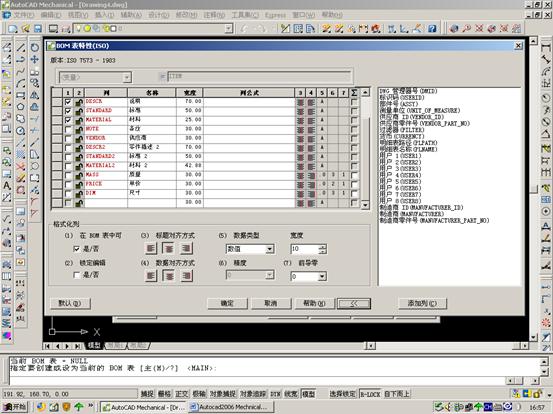Viewport: 553px width, 414px height.
Task: Select 用户 1 (USER1) in right list
Action: click(400, 156)
